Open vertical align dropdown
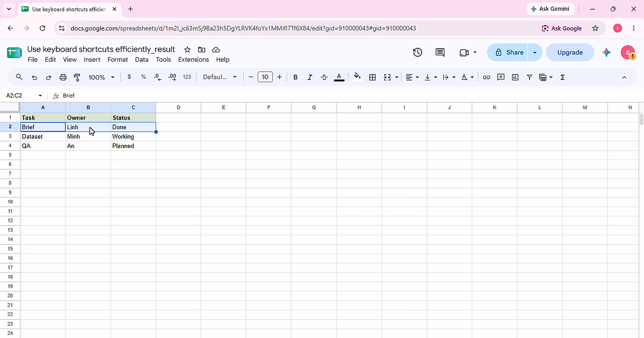Image resolution: width=644 pixels, height=338 pixels. point(430,77)
